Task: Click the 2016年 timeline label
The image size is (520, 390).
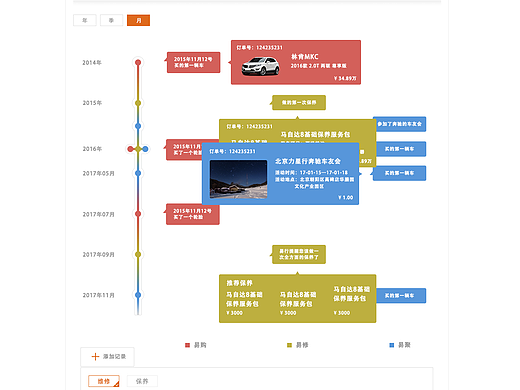Action: [92, 149]
